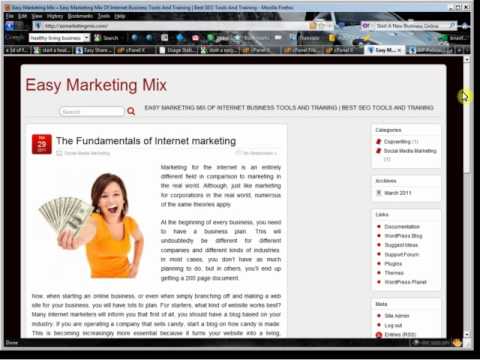Click the post's No Responses comments link
This screenshot has height=360, width=480.
point(260,153)
